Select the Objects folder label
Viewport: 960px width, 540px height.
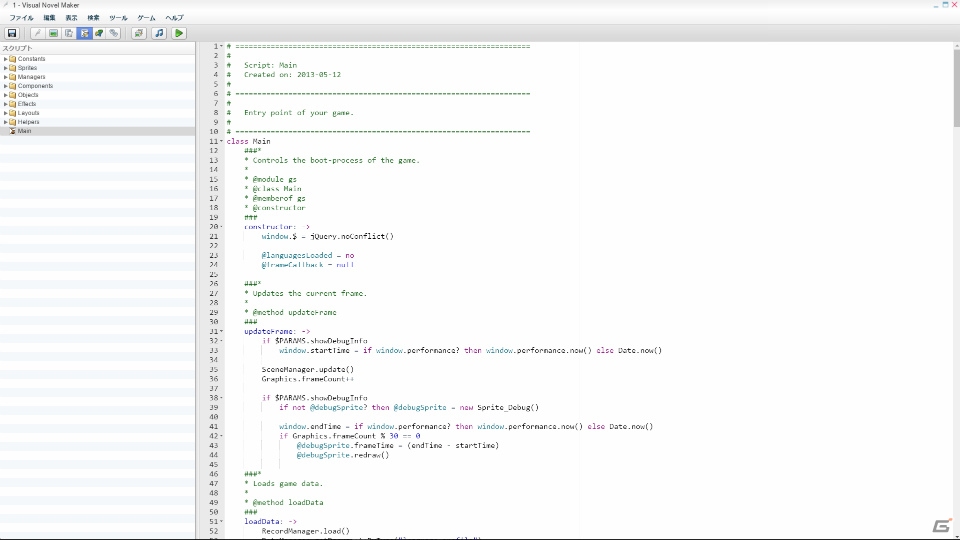[x=28, y=95]
